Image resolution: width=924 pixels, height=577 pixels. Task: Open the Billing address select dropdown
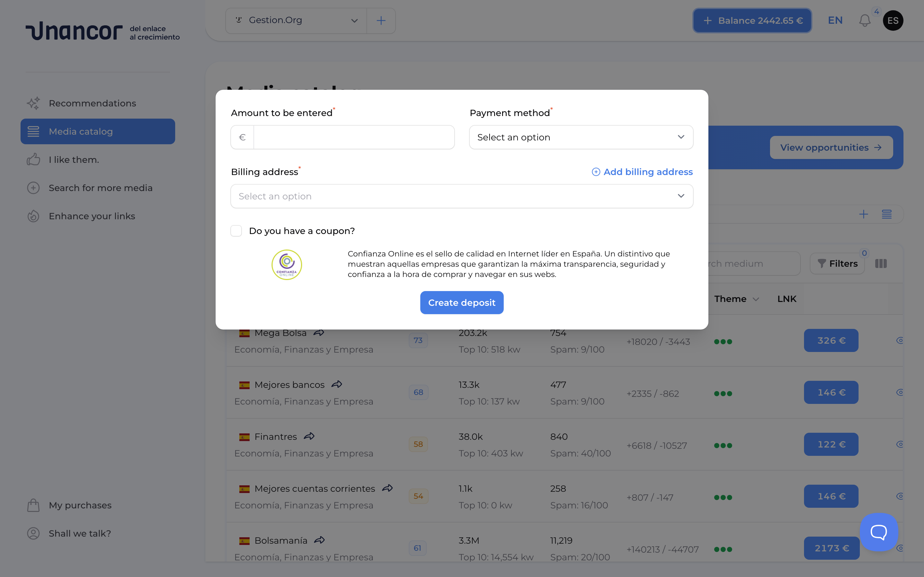coord(462,196)
